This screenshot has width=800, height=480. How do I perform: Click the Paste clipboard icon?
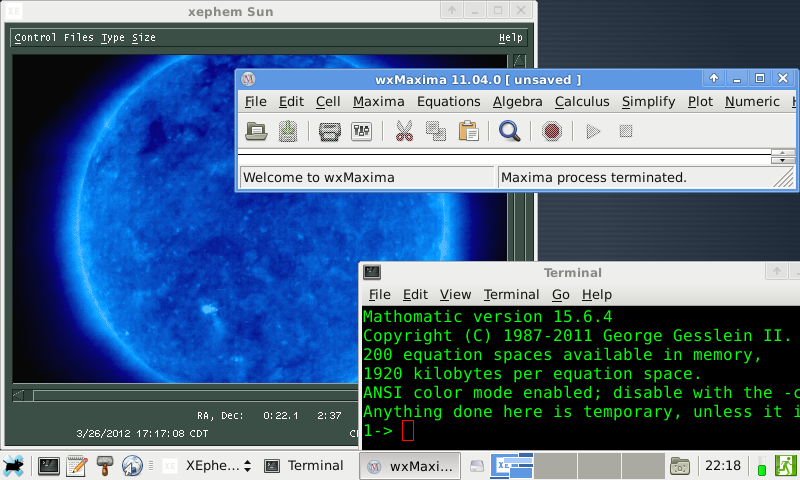coord(468,131)
